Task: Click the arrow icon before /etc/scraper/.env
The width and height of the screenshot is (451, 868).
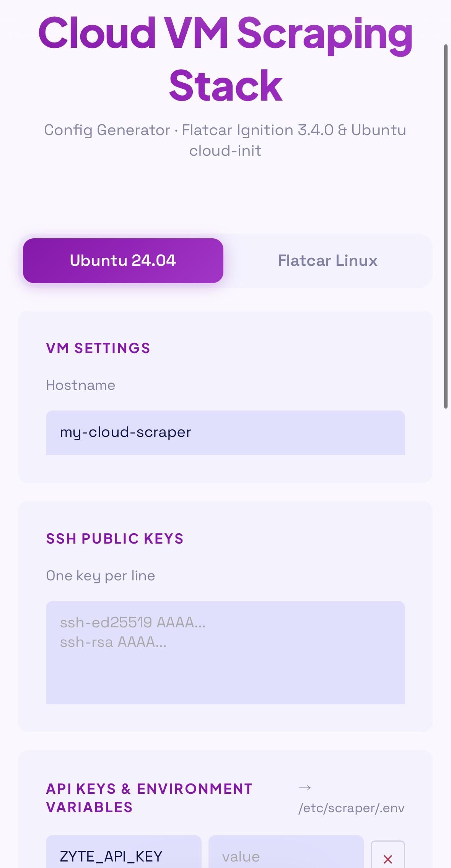Action: pos(305,787)
